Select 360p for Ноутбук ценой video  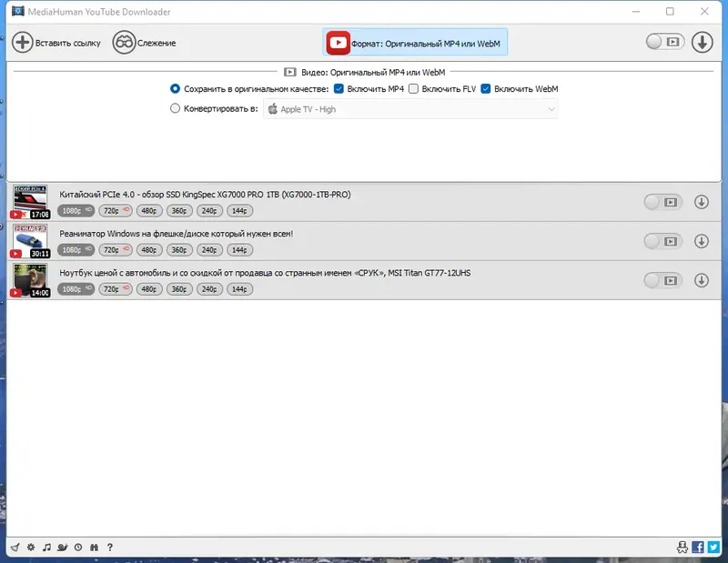tap(179, 289)
